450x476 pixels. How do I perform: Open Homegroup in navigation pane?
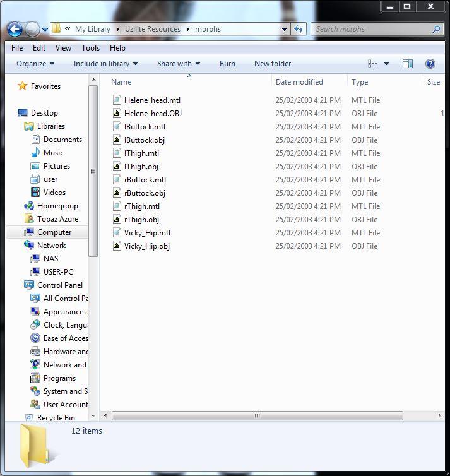click(x=57, y=206)
